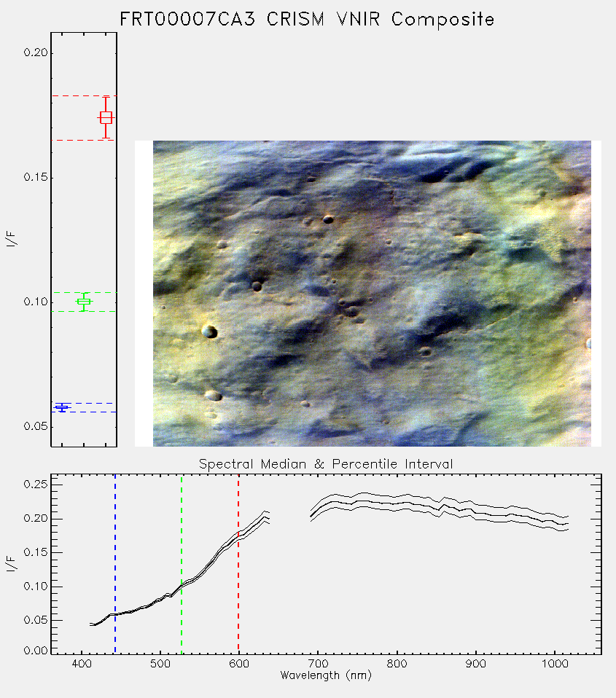The width and height of the screenshot is (616, 698).
Task: Select the green dashed wavelength line
Action: click(x=182, y=564)
